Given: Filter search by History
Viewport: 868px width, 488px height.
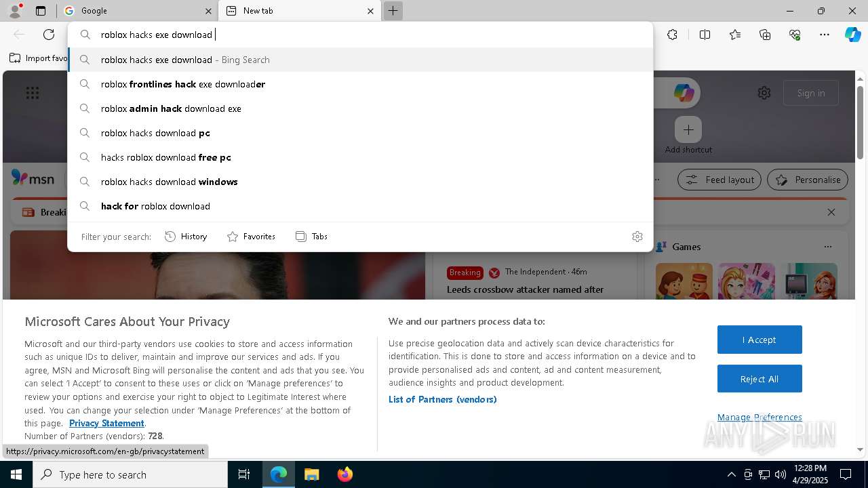Looking at the screenshot, I should pos(186,237).
